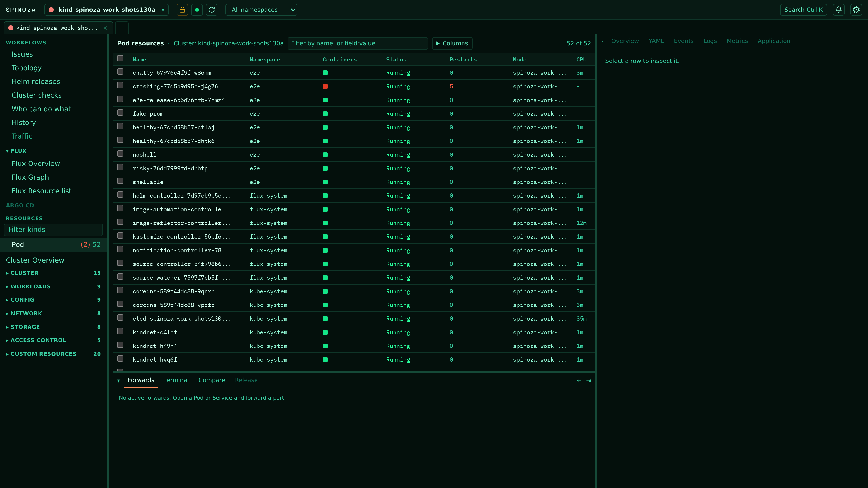Check the crashing-77d5b9d95c-j4g76 row checkbox
This screenshot has height=488, width=868.
(120, 85)
